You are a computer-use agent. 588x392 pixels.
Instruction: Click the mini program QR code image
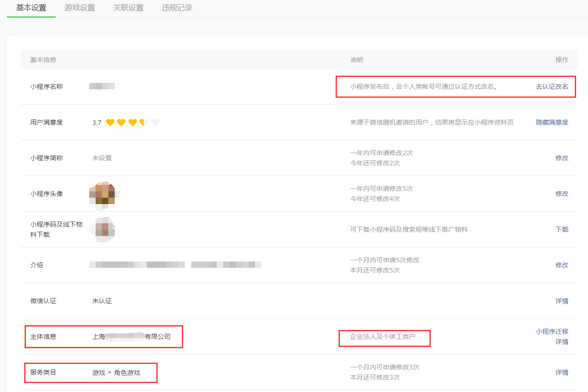(102, 230)
